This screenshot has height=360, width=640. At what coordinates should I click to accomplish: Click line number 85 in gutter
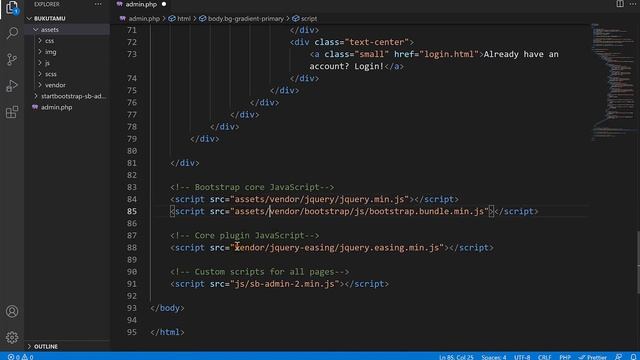[132, 211]
